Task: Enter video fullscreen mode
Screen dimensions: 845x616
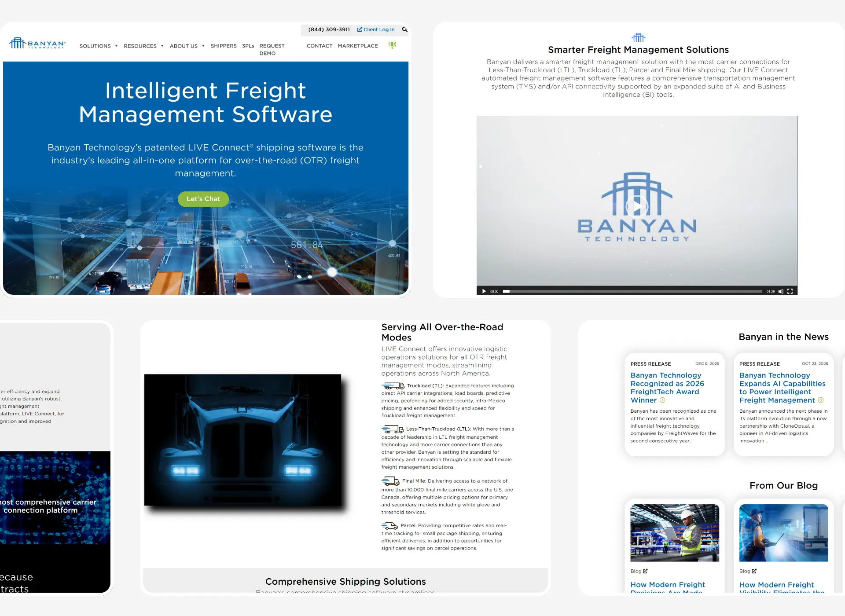Action: coord(790,291)
